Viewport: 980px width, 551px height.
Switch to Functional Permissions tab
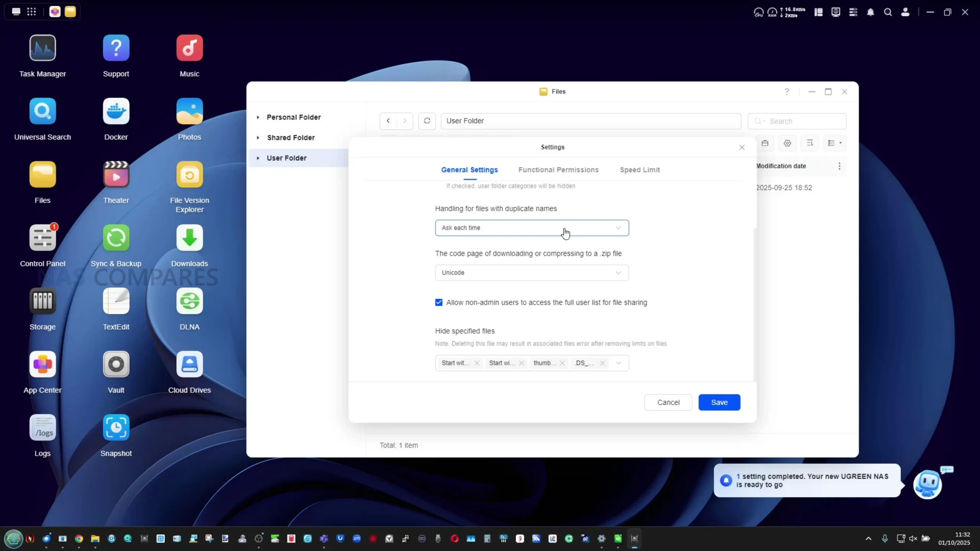[558, 170]
